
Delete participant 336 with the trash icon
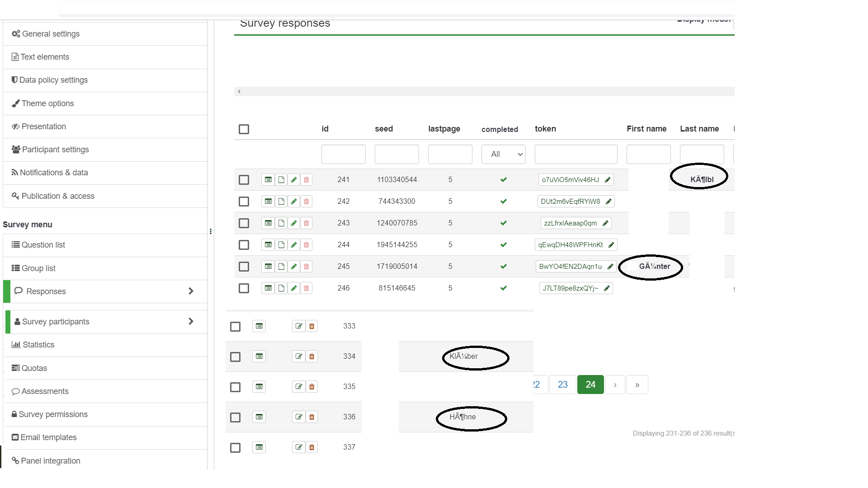311,417
